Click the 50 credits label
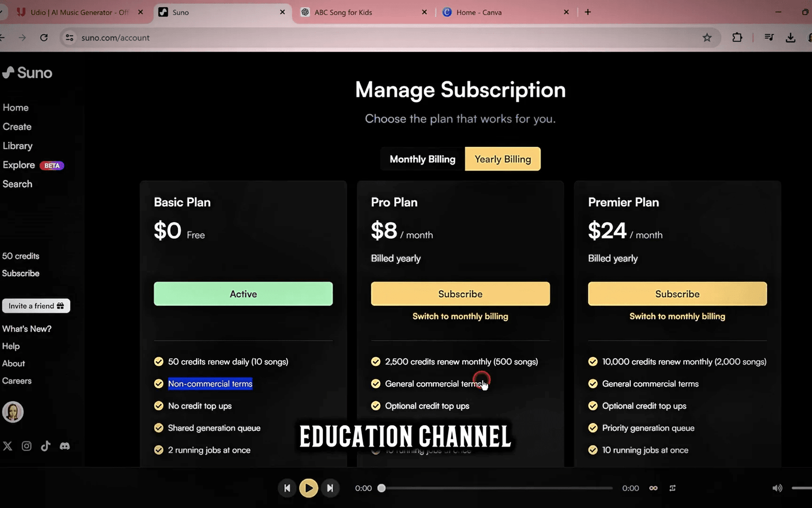This screenshot has height=508, width=812. pyautogui.click(x=21, y=256)
